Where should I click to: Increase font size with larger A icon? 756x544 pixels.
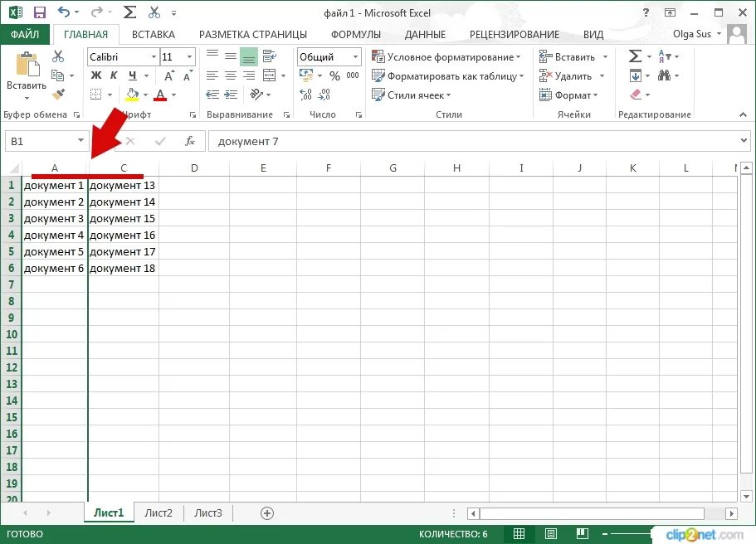click(x=169, y=75)
